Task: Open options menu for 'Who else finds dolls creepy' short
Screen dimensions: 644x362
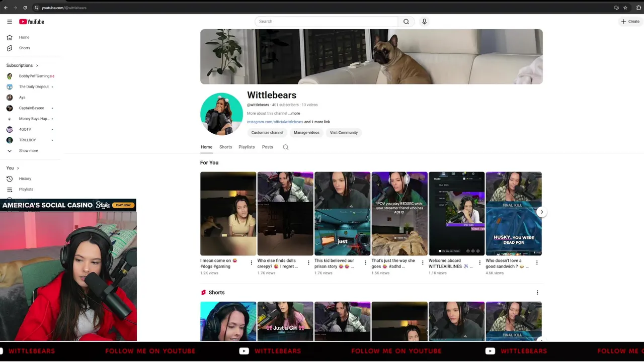Action: (x=308, y=262)
